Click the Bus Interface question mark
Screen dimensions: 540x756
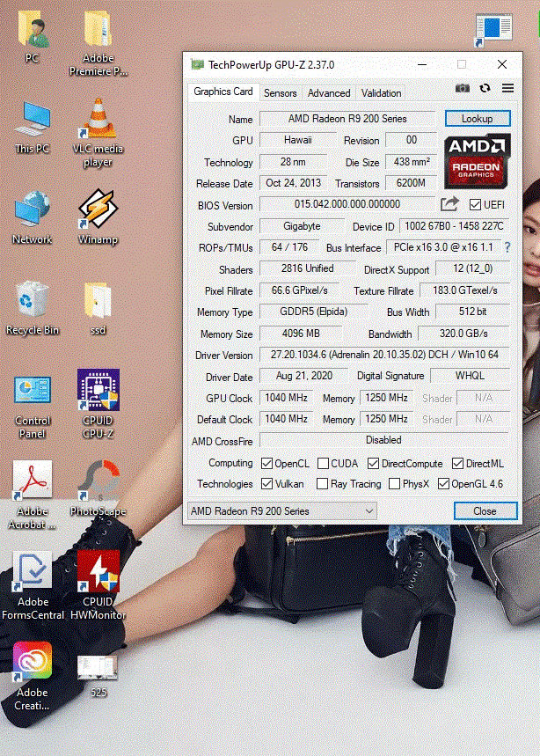507,247
